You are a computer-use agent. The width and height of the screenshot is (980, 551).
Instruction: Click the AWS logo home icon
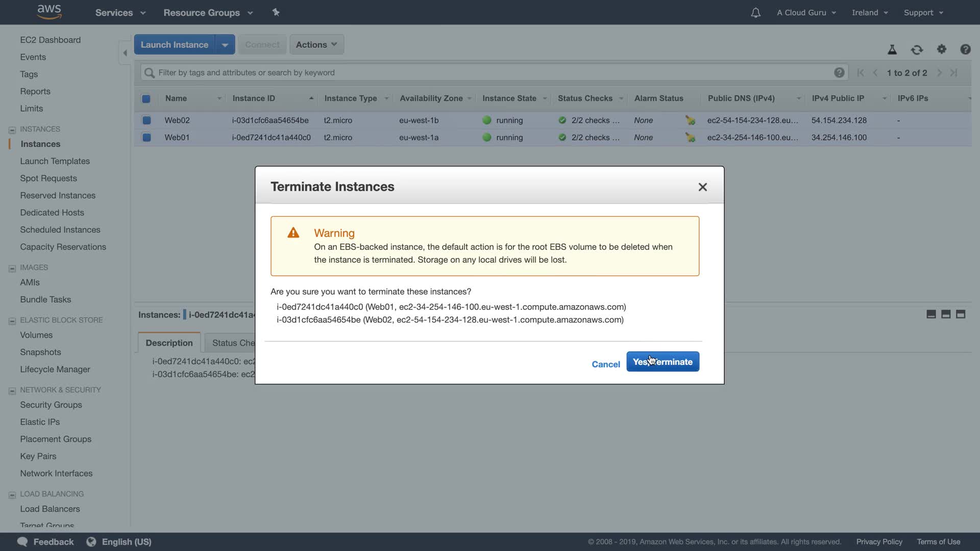50,12
